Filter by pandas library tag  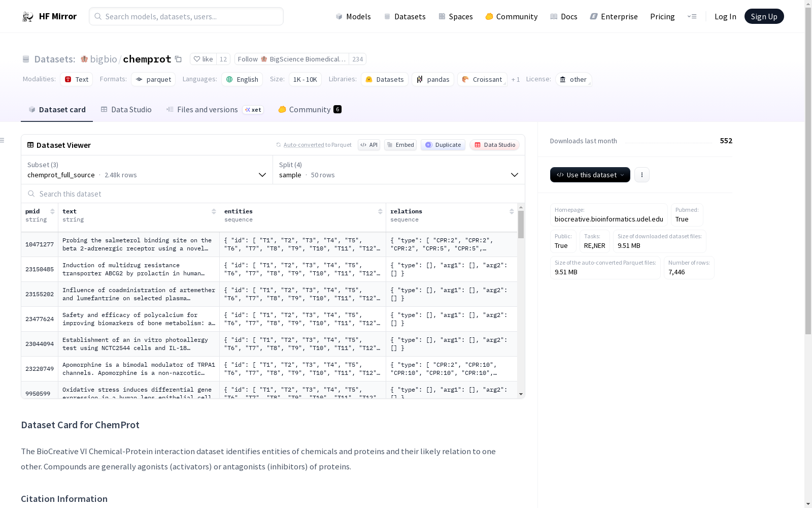[x=433, y=79]
